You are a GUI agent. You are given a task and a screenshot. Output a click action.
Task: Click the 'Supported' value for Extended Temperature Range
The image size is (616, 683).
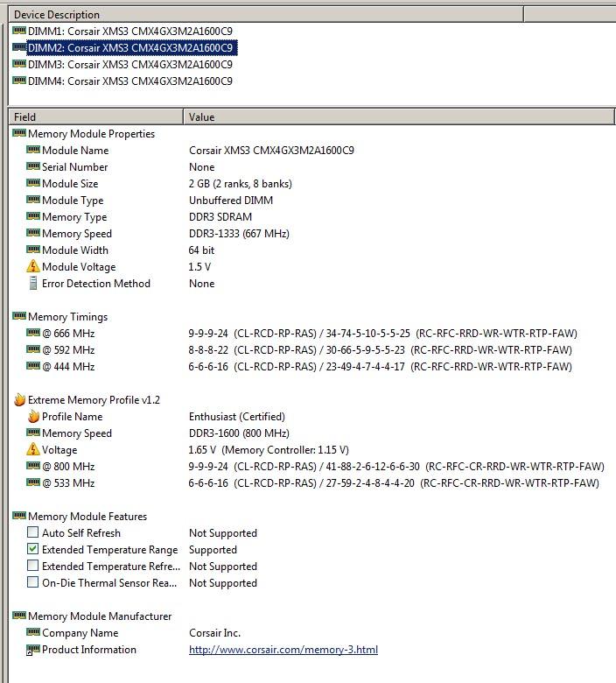click(213, 550)
